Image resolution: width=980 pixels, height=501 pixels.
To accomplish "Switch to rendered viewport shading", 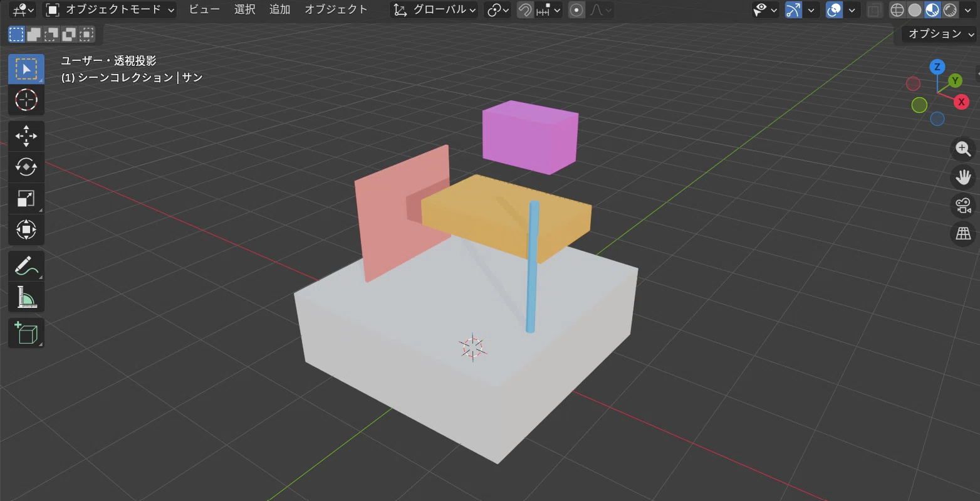I will click(x=950, y=10).
